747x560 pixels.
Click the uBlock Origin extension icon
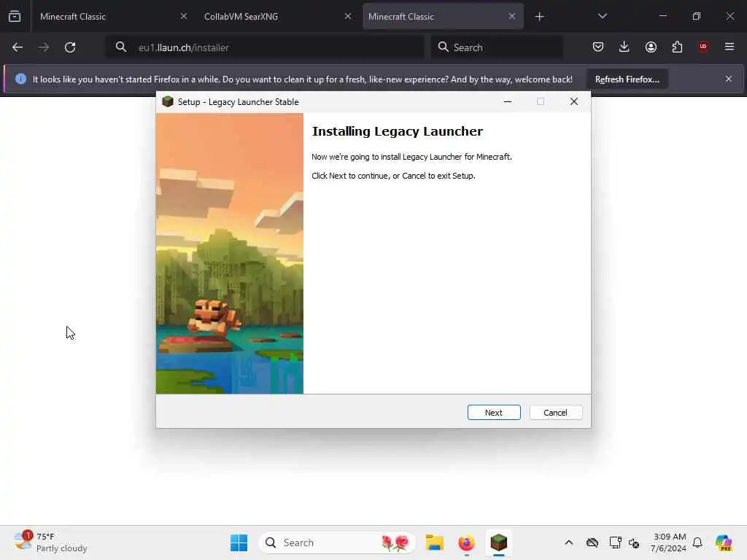[x=703, y=47]
